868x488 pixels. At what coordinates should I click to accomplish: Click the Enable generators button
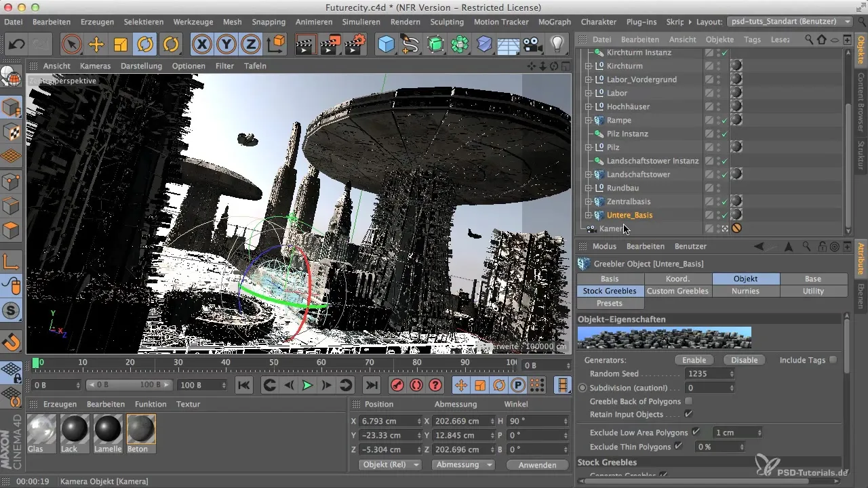(x=694, y=360)
